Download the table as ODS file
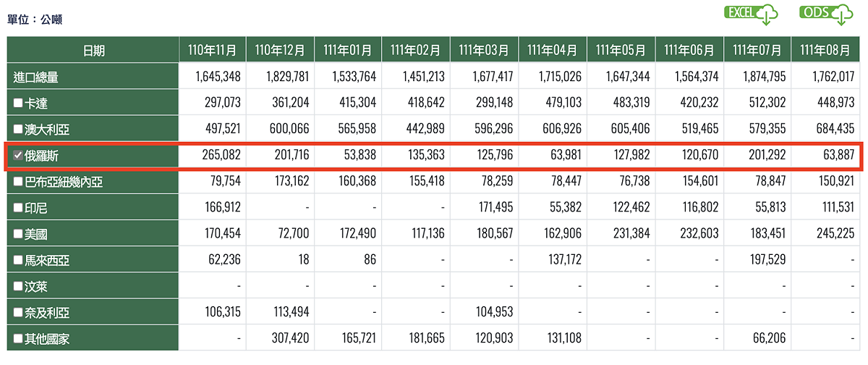The width and height of the screenshot is (868, 365). point(826,14)
